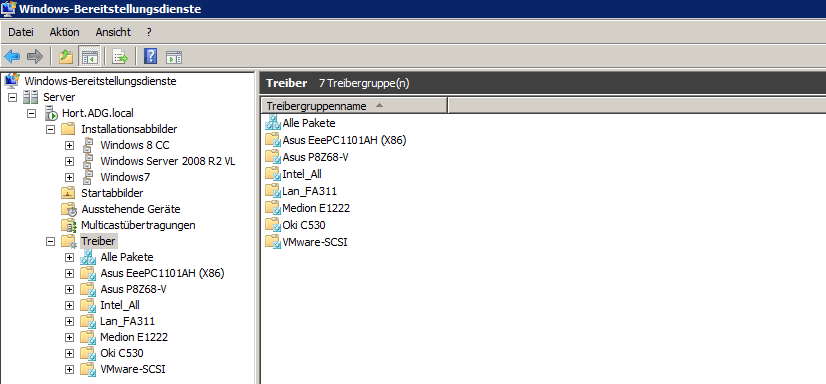Click the Asus EeePC1101AH folder icon in the list

[x=273, y=140]
